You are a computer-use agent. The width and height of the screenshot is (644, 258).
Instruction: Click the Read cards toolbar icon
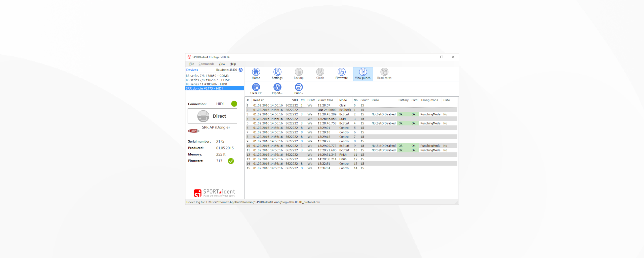point(384,74)
